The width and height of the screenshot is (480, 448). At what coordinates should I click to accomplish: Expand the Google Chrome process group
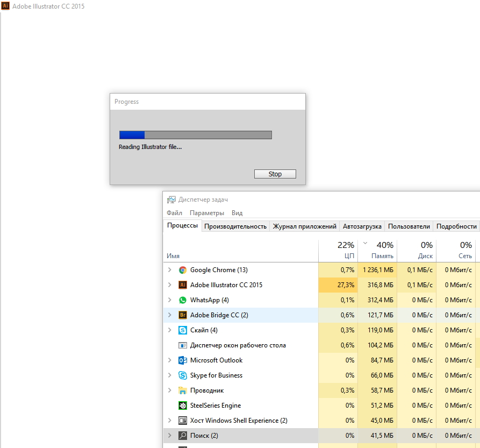click(x=170, y=270)
